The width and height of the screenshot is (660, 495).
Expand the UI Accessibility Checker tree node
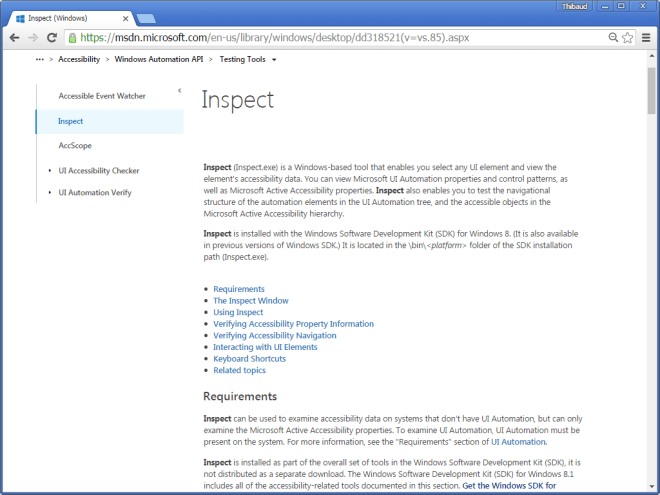coord(49,171)
